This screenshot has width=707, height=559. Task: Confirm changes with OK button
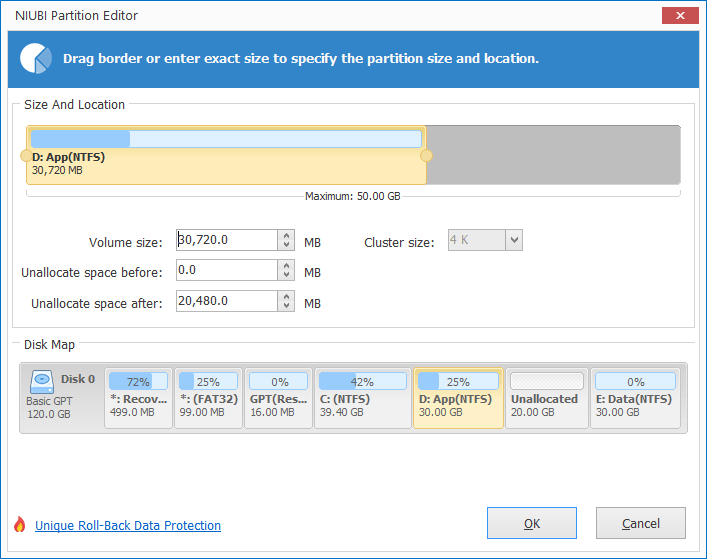pyautogui.click(x=532, y=523)
